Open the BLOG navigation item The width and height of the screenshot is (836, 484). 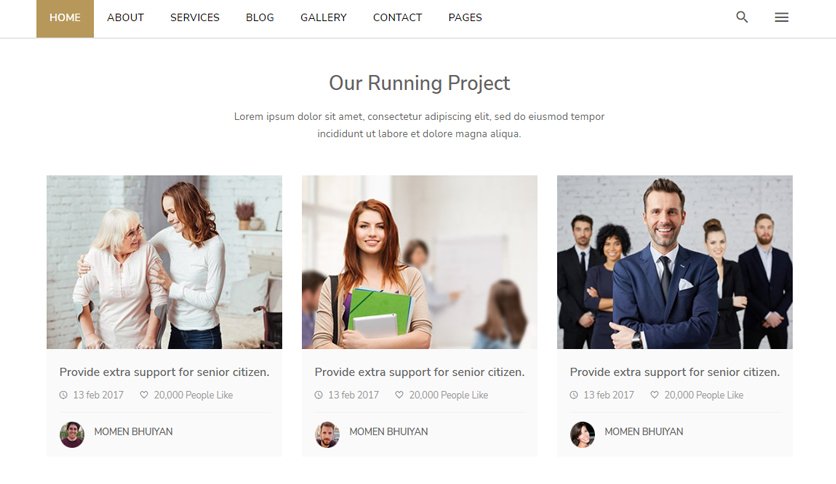[x=260, y=18]
